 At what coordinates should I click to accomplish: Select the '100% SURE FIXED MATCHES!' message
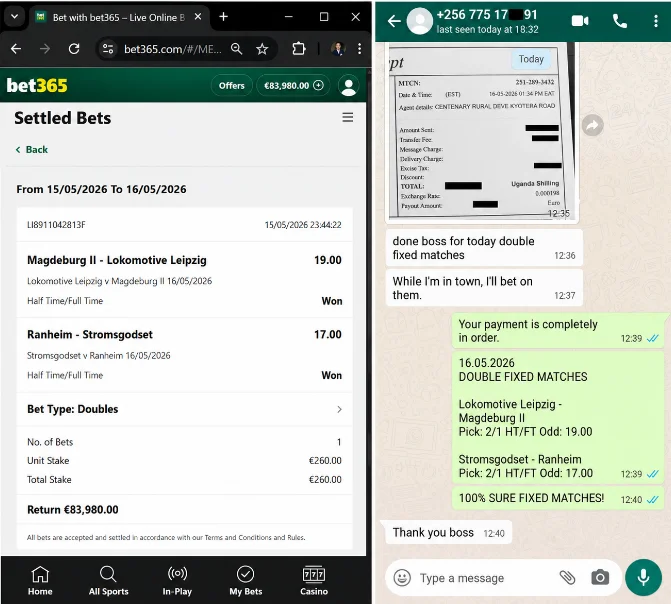[558, 498]
